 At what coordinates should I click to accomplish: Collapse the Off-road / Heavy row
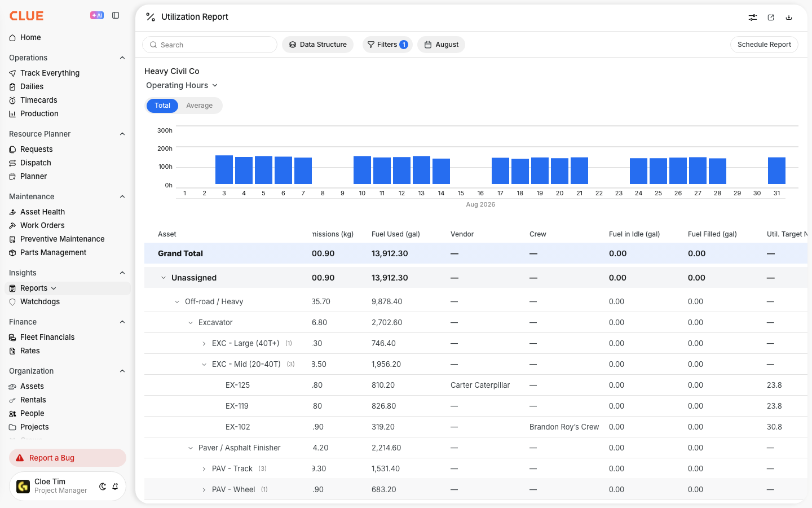coord(177,302)
